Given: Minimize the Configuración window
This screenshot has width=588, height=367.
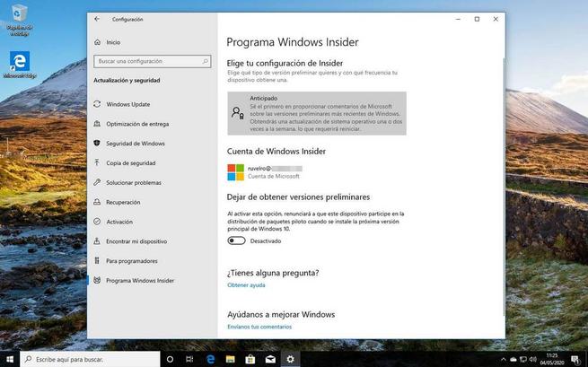Looking at the screenshot, I should 458,19.
